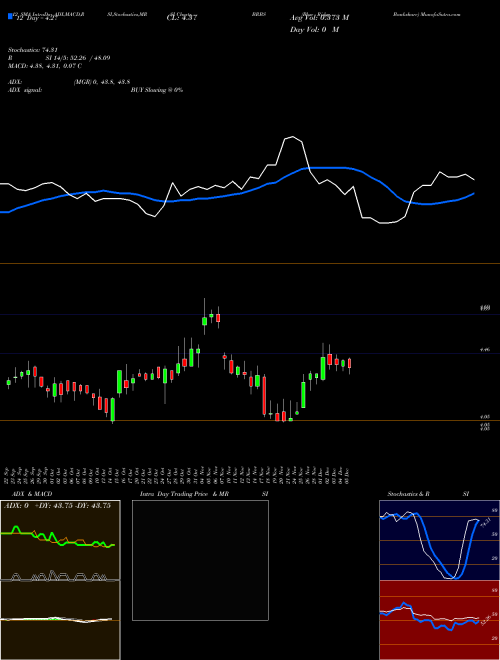Click the 'SI 14/3: 52.26 / 48.69' value
The height and width of the screenshot is (660, 500).
pyautogui.click(x=78, y=58)
